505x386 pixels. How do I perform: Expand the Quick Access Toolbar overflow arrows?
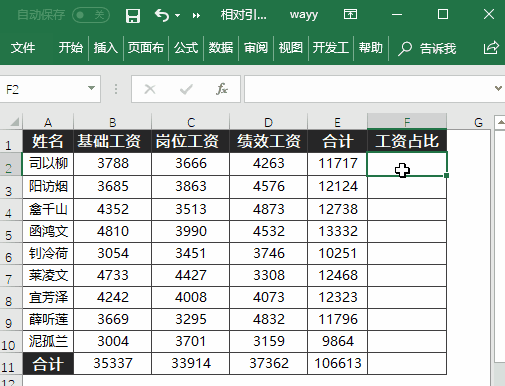[196, 16]
